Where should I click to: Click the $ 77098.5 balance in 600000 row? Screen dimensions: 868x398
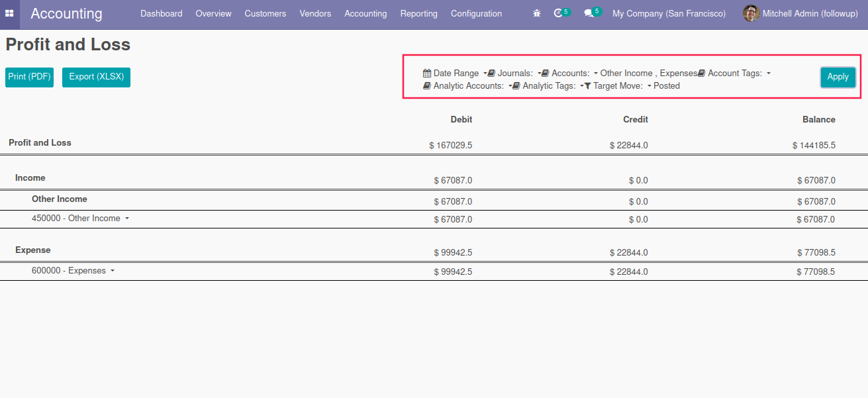(816, 272)
